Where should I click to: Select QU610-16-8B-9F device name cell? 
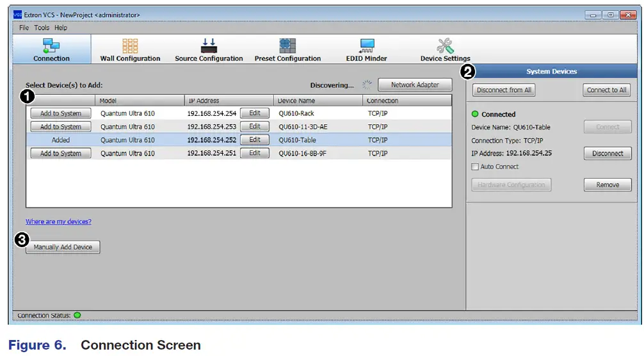[303, 153]
